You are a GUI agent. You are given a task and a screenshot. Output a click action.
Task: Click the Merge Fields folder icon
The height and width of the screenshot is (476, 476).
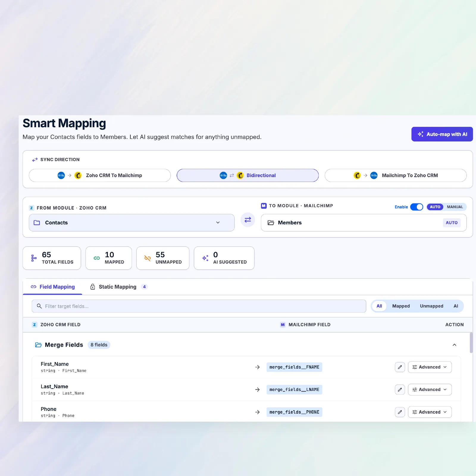[38, 345]
